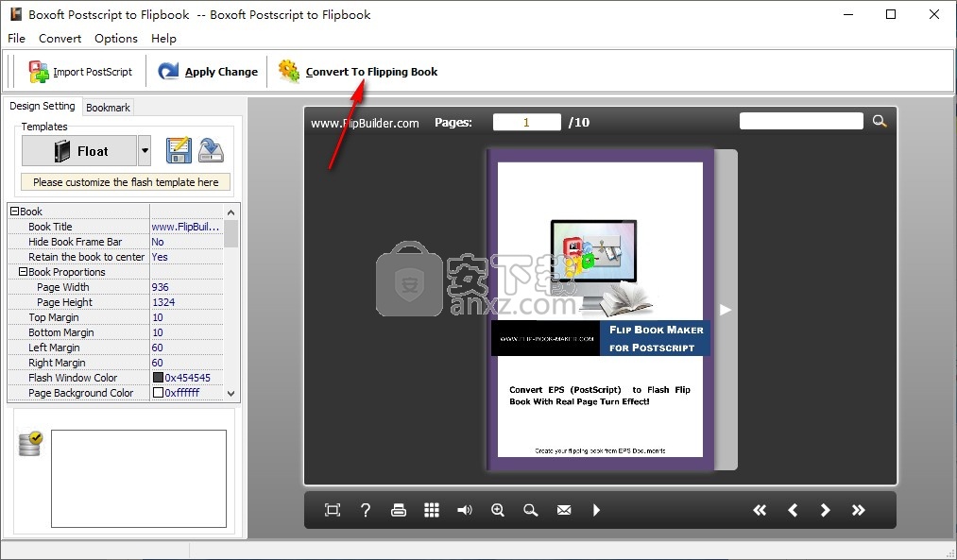
Task: Click the page number input field
Action: [527, 122]
